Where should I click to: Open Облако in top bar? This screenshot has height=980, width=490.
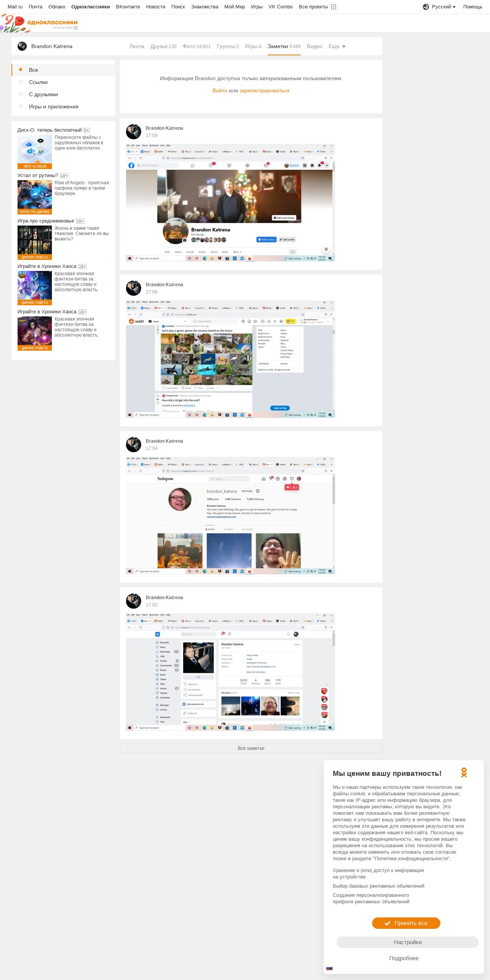[x=57, y=7]
